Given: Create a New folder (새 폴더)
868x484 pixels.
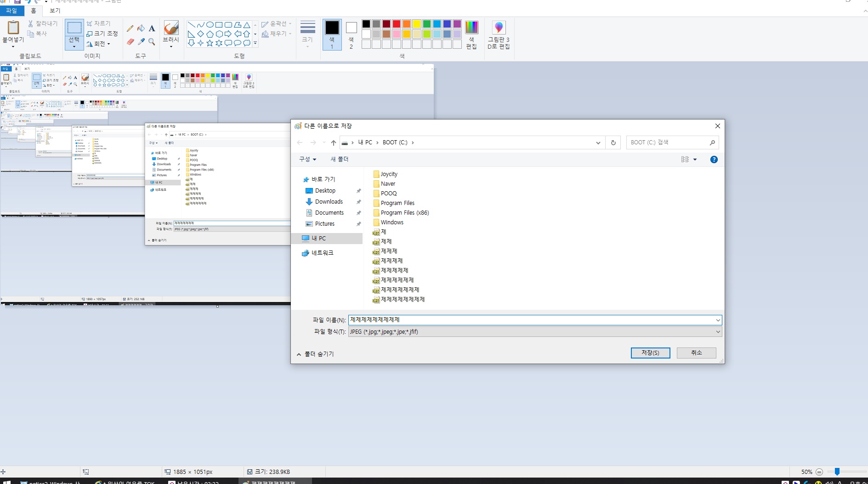Looking at the screenshot, I should tap(340, 159).
